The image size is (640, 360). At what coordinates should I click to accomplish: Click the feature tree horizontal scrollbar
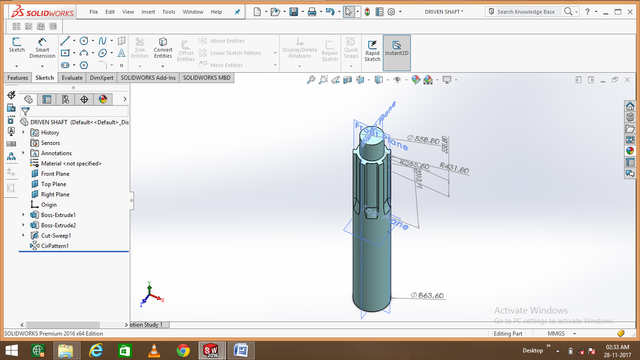pos(63,325)
